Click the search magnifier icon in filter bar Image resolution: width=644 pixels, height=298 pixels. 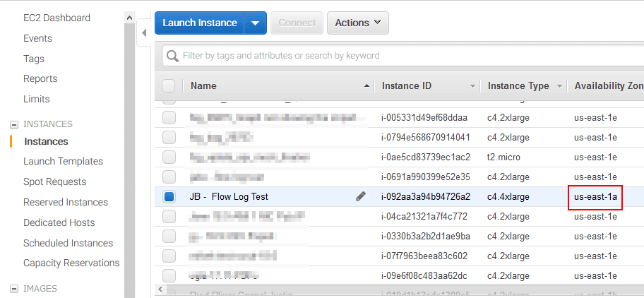(x=172, y=56)
